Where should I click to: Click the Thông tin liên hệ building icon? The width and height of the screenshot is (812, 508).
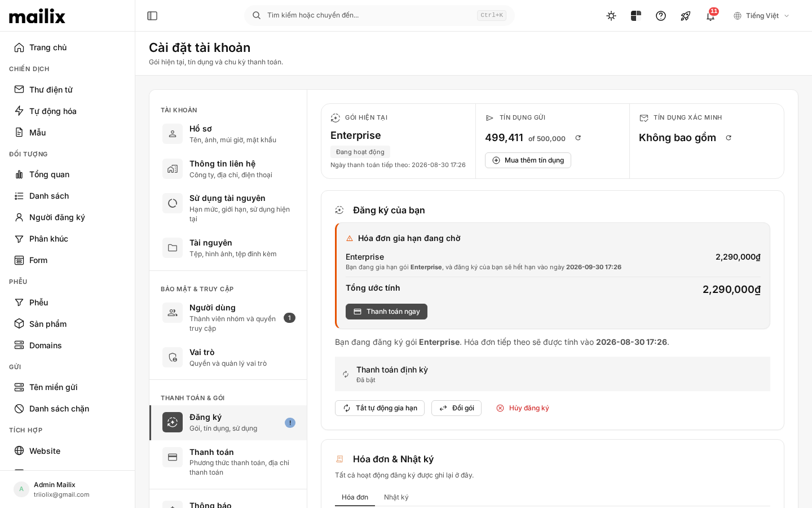(173, 169)
